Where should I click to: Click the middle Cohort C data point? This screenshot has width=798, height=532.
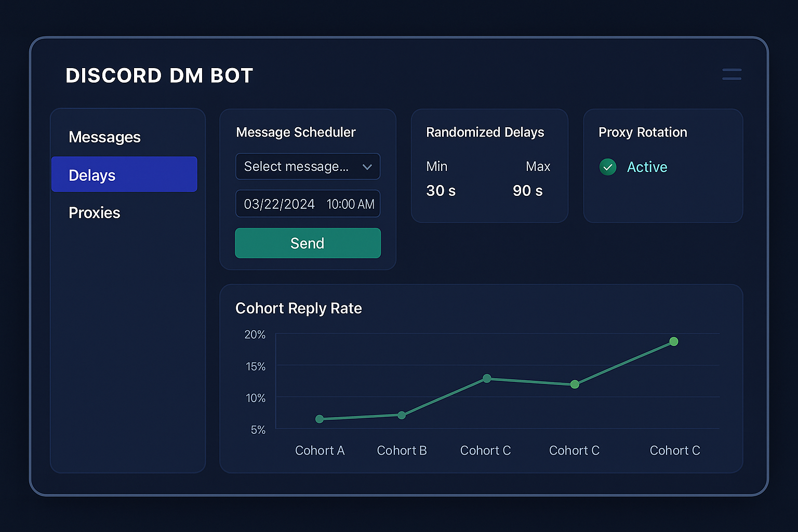[486, 379]
